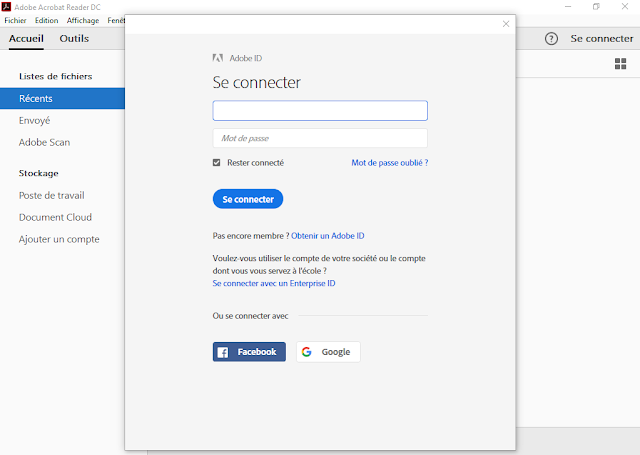Open Document Cloud storage

tap(56, 218)
